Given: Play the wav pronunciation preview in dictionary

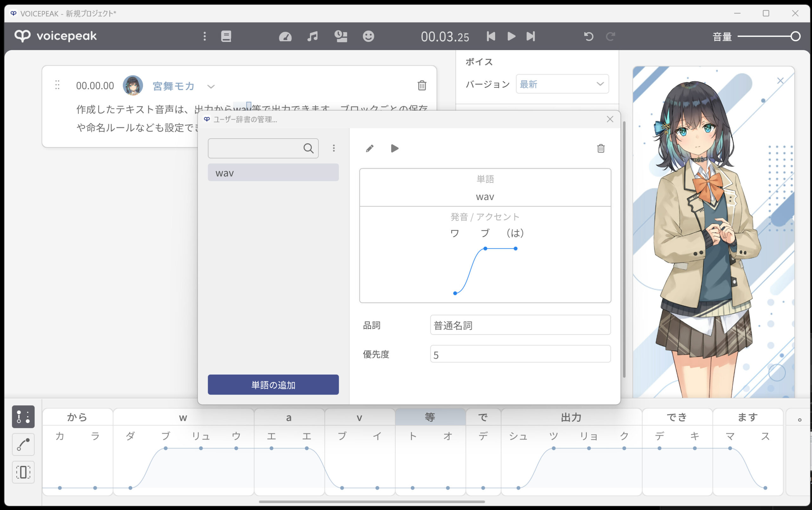Looking at the screenshot, I should coord(395,148).
